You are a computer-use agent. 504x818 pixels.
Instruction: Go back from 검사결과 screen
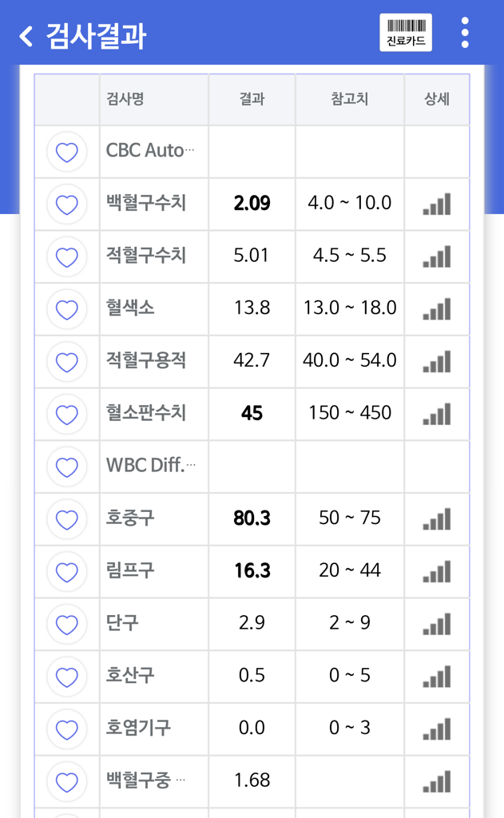pyautogui.click(x=27, y=36)
